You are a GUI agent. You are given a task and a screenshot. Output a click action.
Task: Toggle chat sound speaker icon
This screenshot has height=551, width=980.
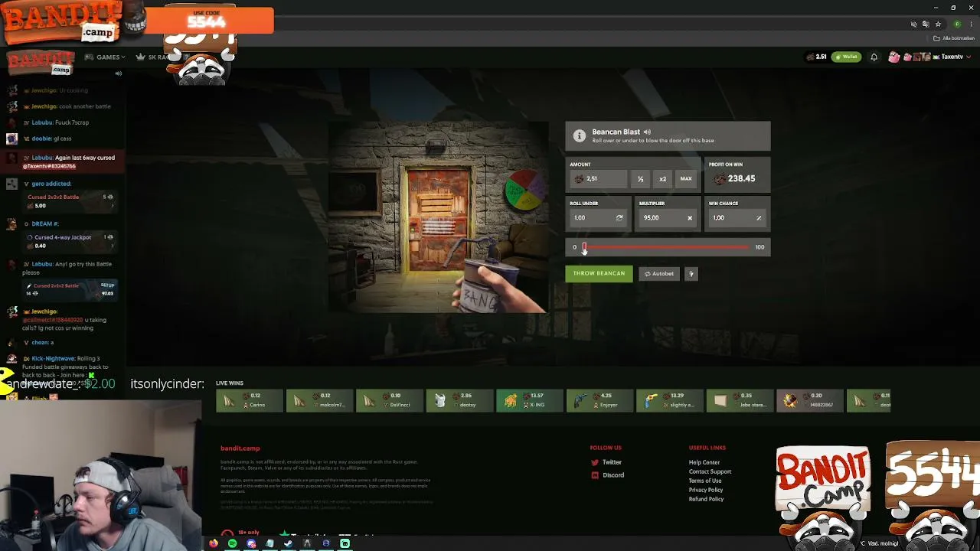click(118, 73)
